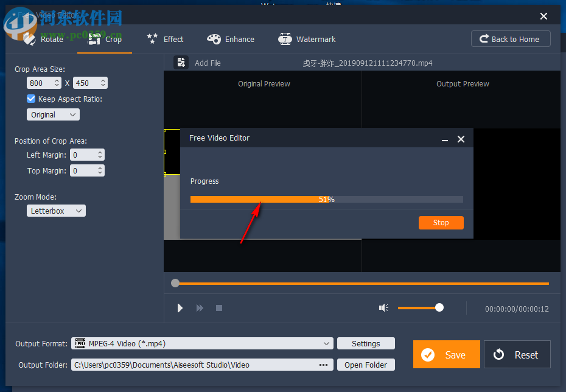Select the Watermark tool icon
Viewport: 566px width, 392px height.
click(x=285, y=39)
